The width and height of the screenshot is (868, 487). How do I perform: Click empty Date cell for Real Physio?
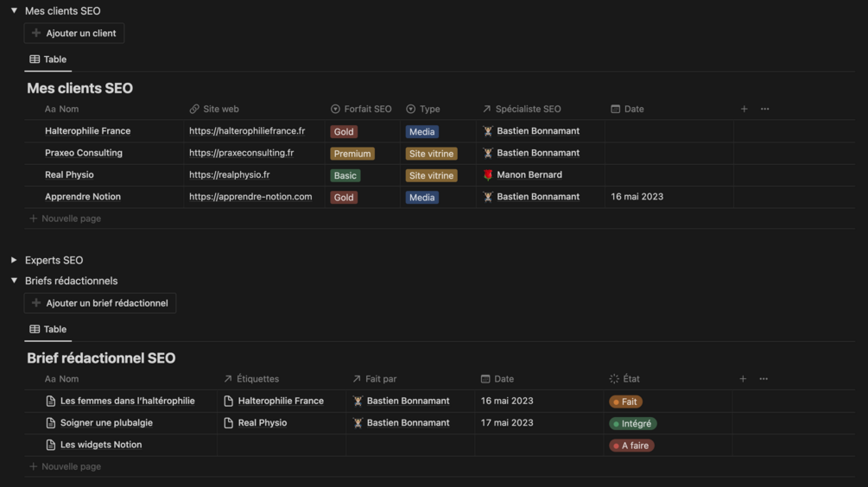[669, 175]
